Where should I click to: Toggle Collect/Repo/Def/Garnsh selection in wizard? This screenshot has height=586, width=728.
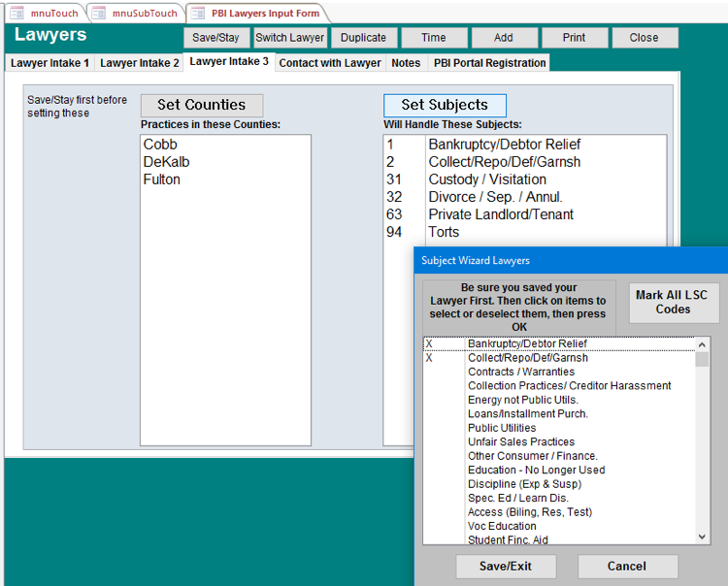pyautogui.click(x=526, y=358)
